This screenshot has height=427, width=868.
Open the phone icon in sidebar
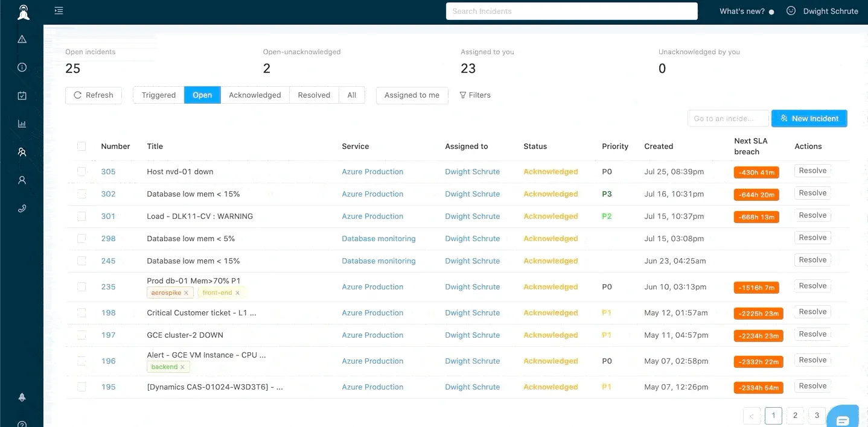[x=22, y=208]
